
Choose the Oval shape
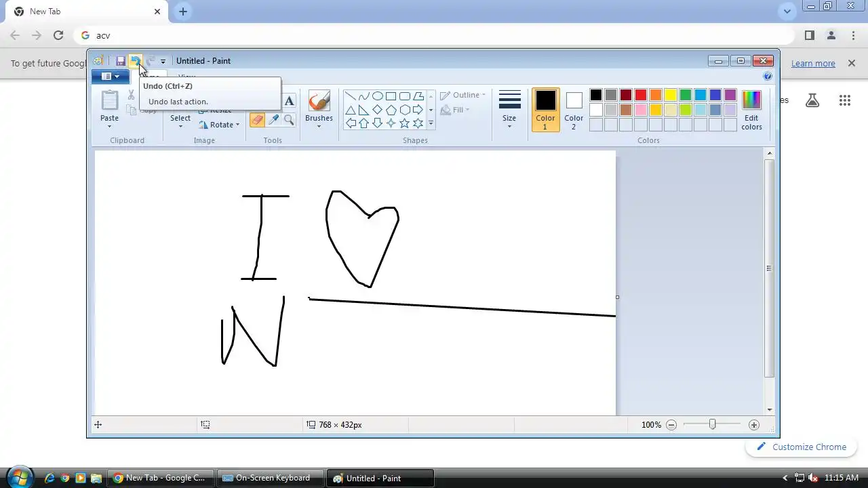(378, 96)
